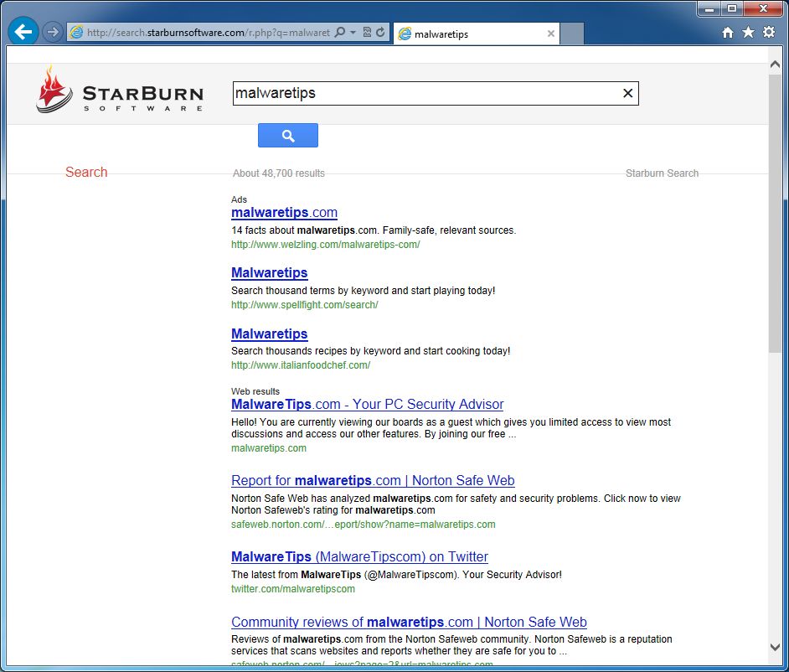Open MalwareTips on Twitter result
The image size is (789, 672).
(359, 556)
